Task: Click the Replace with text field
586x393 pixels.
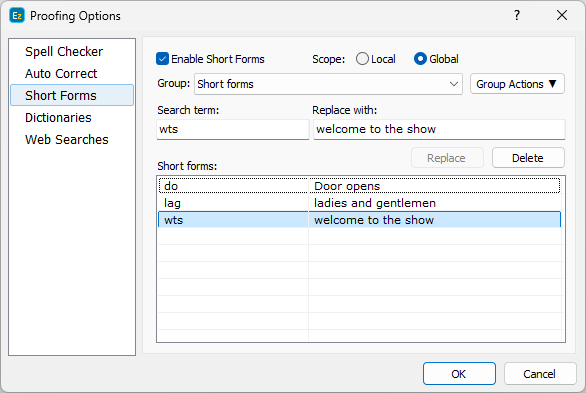Action: (x=439, y=129)
